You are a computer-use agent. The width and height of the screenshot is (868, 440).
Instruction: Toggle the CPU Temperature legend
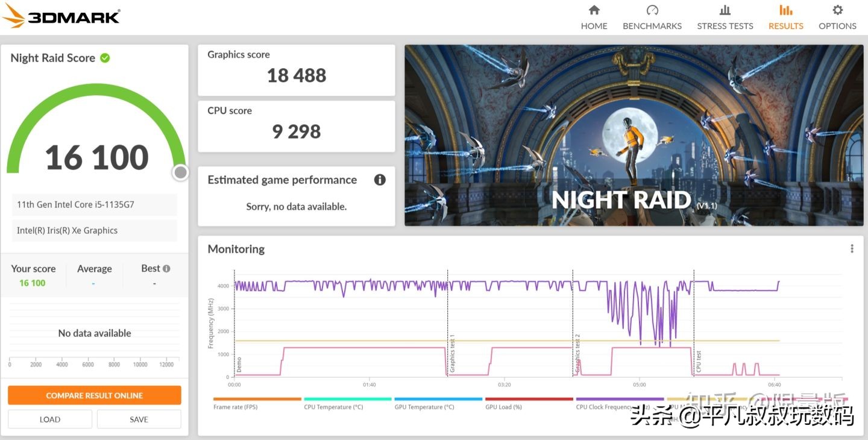pos(348,403)
